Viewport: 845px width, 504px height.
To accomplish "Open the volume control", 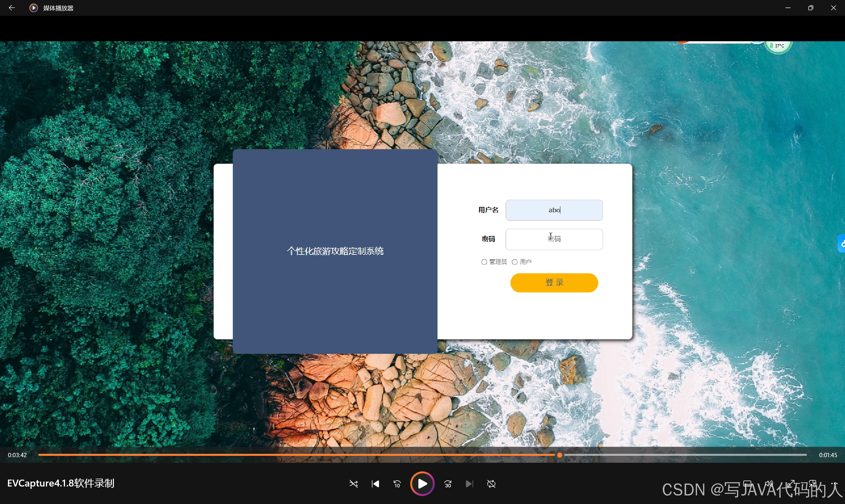I will (x=768, y=484).
